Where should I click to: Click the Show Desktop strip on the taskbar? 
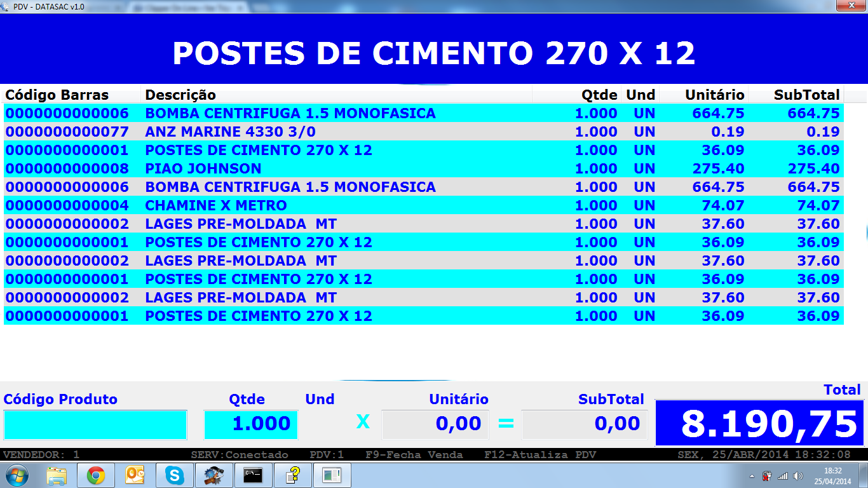(864, 475)
